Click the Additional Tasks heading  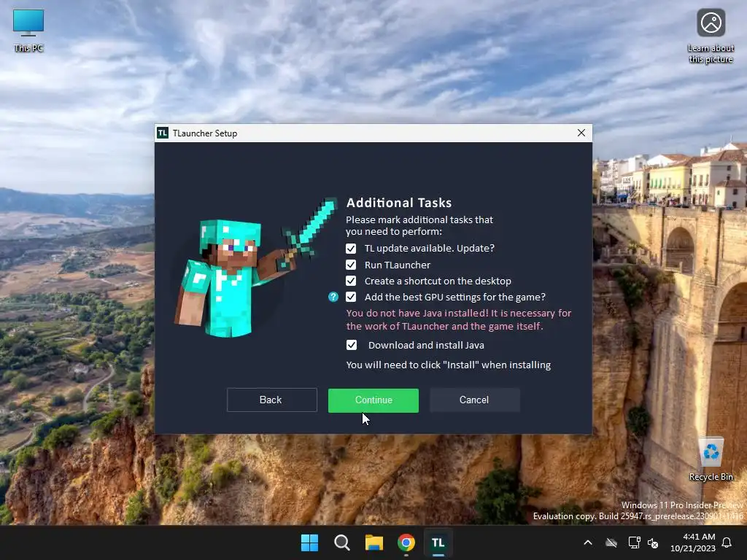[399, 203]
